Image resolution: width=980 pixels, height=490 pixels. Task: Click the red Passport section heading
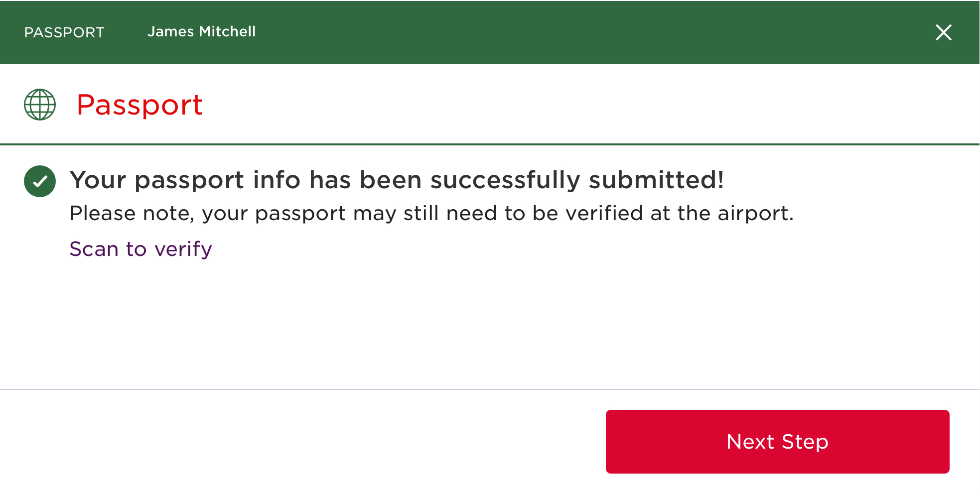140,105
